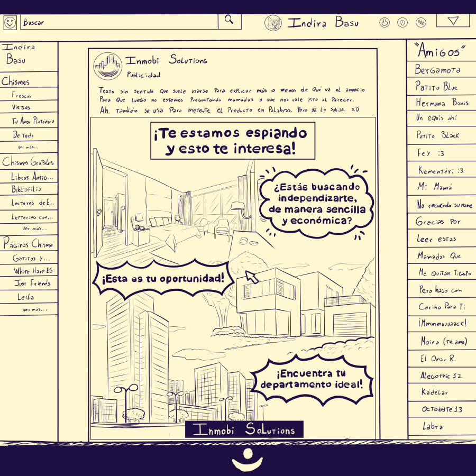Open chat with friend 'Bergamota'
The image size is (476, 476).
tap(437, 70)
